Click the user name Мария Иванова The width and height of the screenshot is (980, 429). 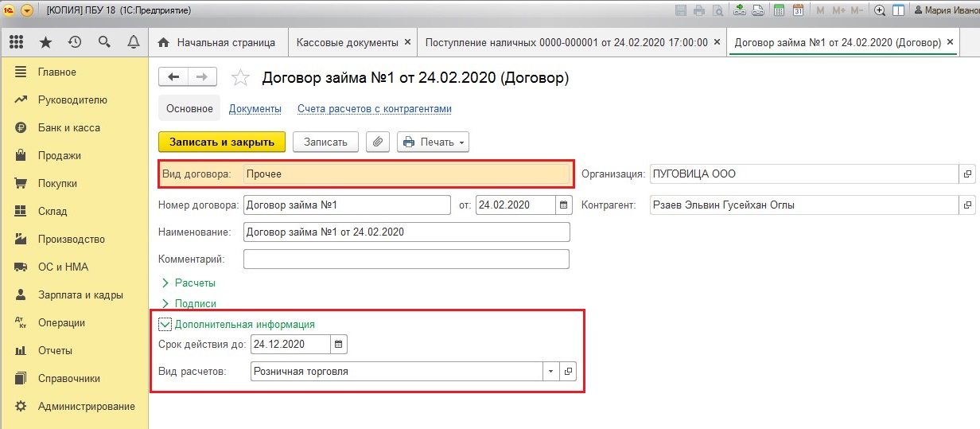[x=948, y=10]
